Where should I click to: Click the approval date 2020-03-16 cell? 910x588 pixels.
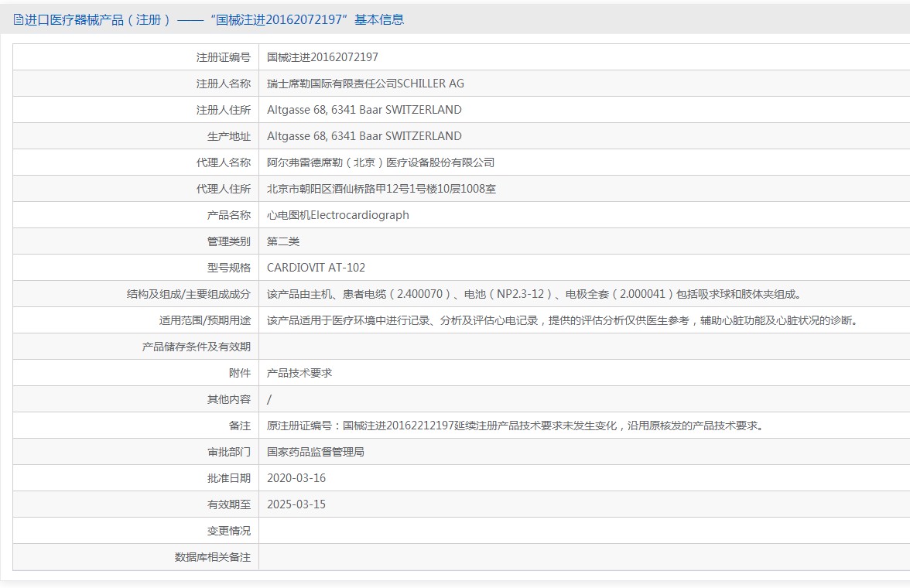(296, 477)
